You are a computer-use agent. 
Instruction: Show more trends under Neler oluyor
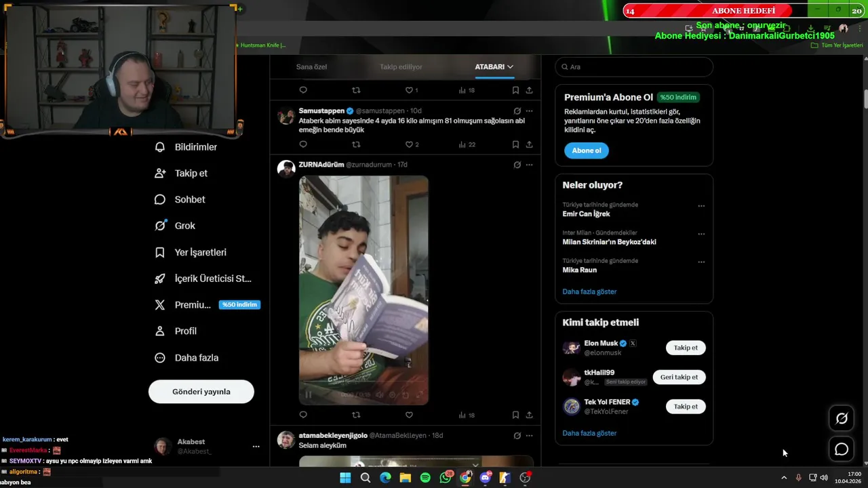tap(589, 291)
